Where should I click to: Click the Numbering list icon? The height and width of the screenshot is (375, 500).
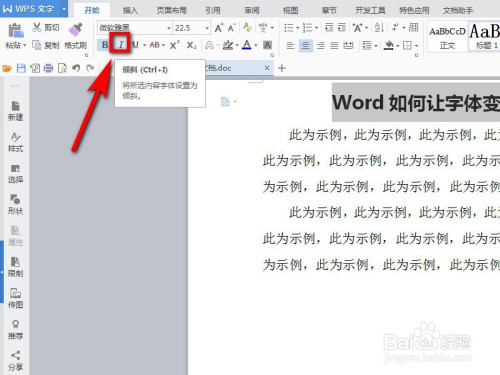coord(307,28)
